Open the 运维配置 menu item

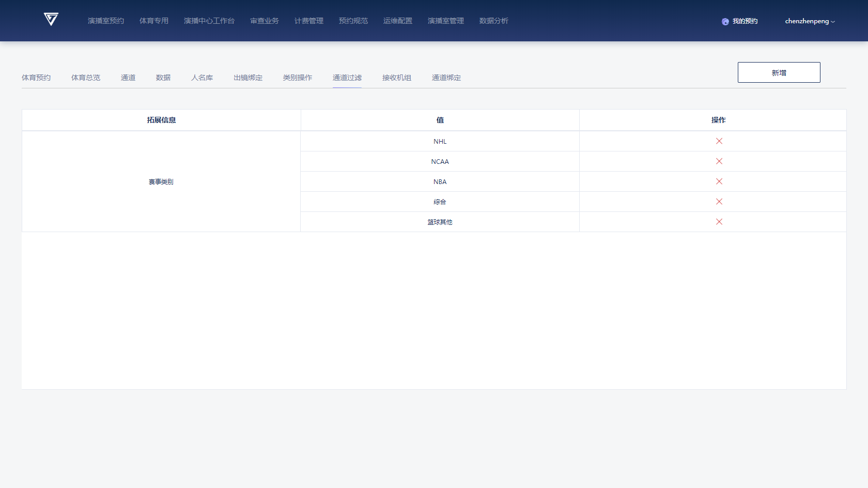click(398, 21)
